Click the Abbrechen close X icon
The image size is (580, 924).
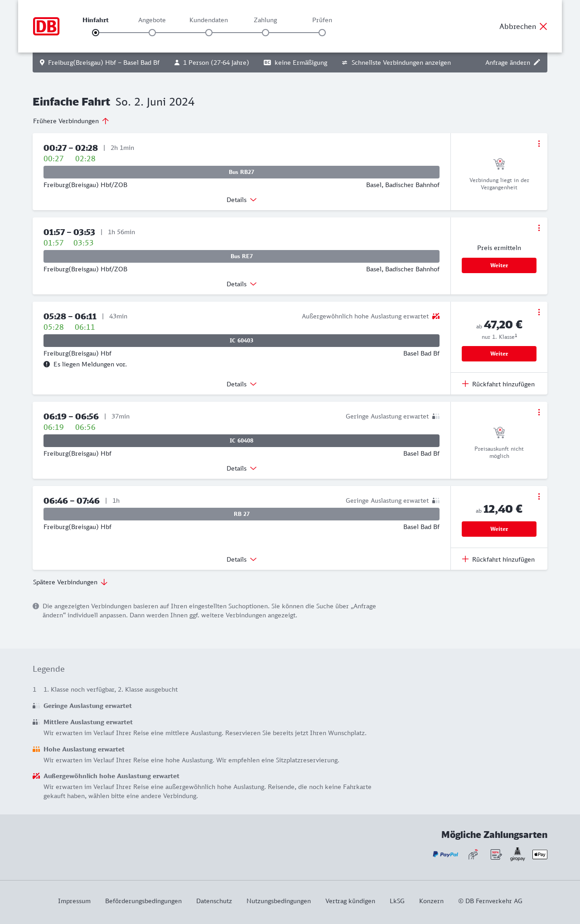tap(543, 26)
